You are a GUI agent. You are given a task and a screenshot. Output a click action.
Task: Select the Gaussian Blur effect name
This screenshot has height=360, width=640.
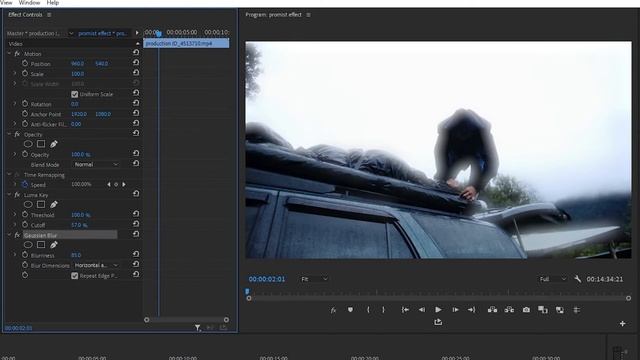[x=40, y=236]
